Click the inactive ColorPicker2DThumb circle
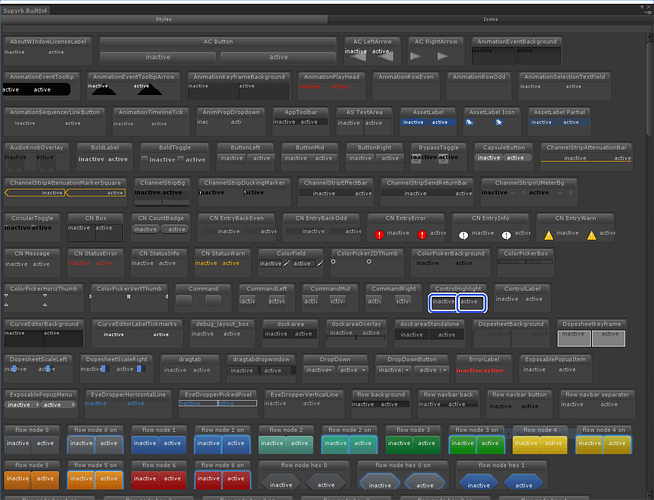 point(333,261)
